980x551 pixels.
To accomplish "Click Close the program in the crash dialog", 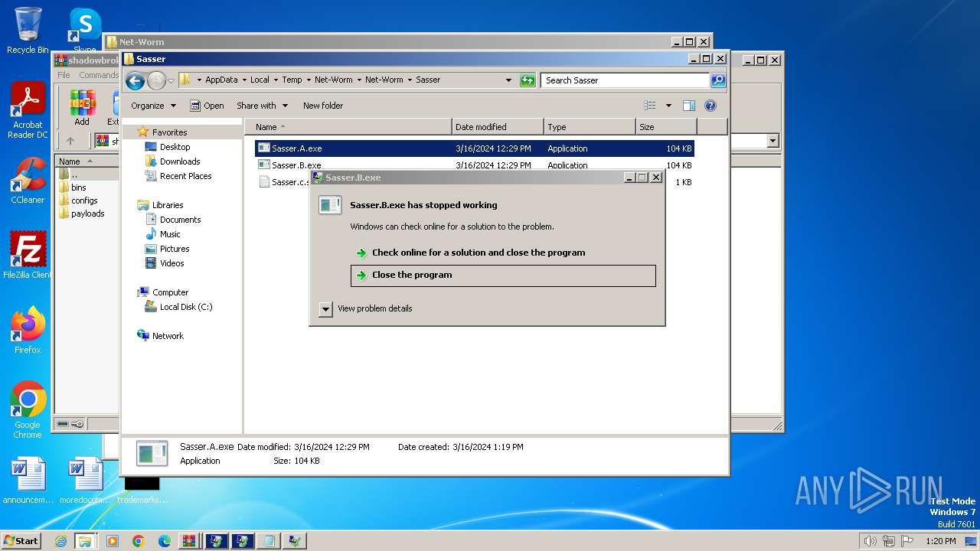I will (x=503, y=275).
